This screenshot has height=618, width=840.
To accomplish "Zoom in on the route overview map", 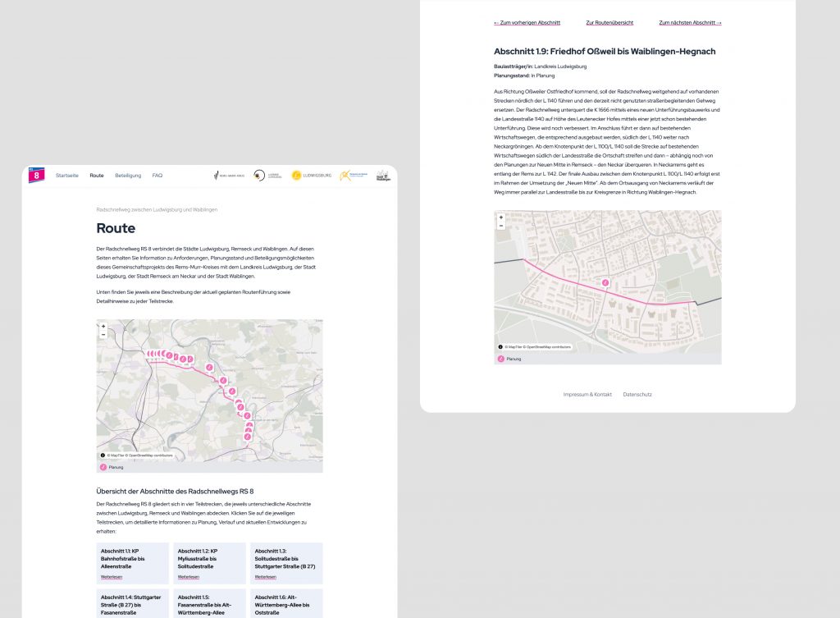I will click(103, 327).
